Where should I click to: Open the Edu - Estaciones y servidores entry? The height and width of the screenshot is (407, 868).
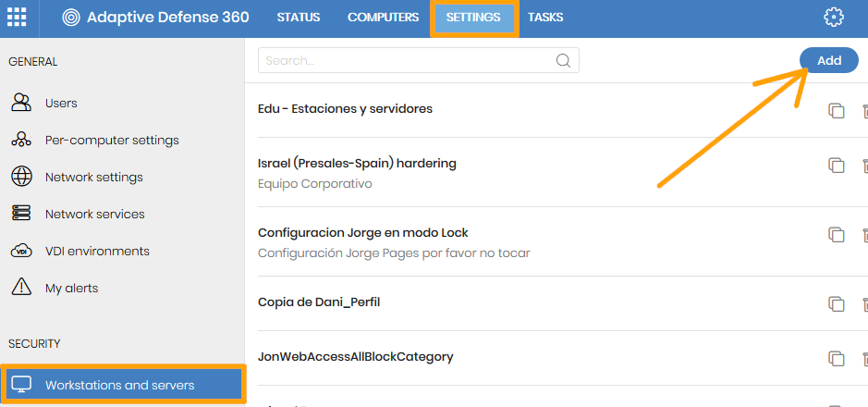click(345, 109)
